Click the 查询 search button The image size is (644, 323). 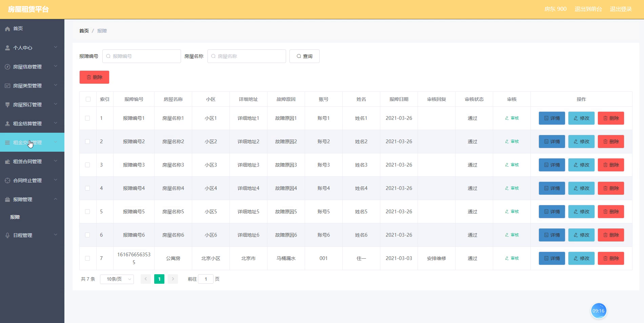click(x=304, y=56)
